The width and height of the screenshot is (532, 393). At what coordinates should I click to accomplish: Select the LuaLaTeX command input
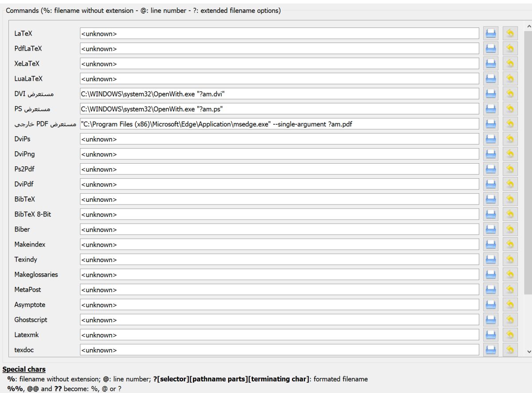click(x=280, y=79)
